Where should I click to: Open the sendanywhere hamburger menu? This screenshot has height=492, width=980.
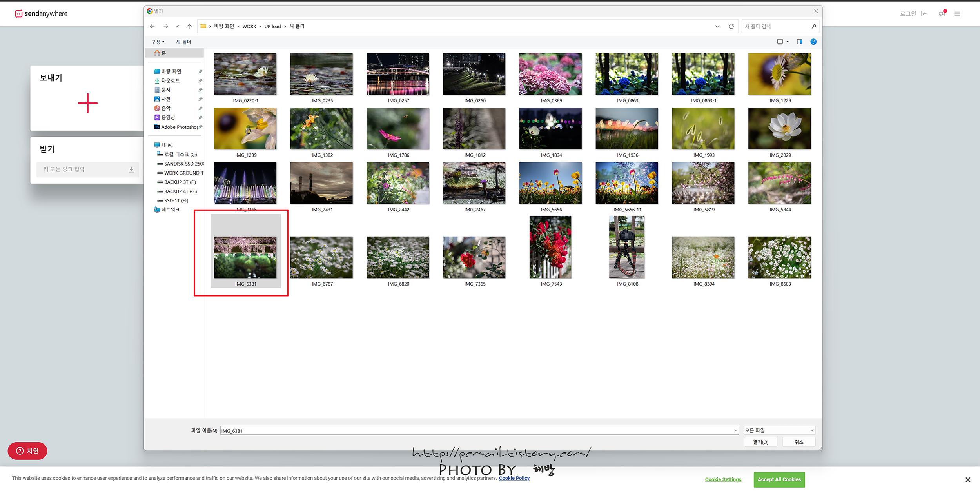coord(957,14)
